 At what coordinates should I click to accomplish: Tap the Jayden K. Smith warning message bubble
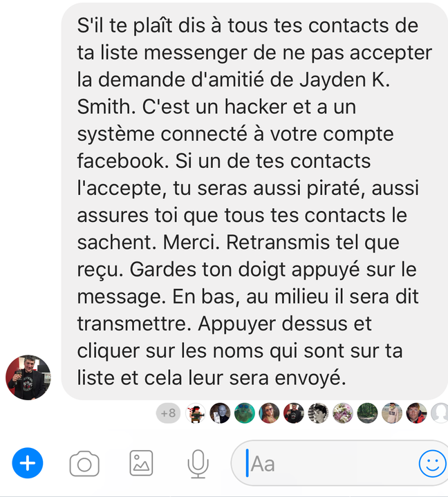click(x=254, y=201)
